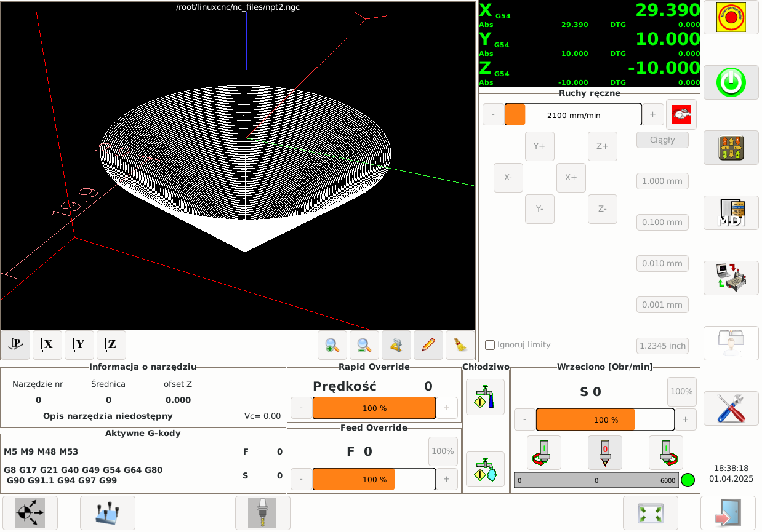Open tool settings with end mill icon
This screenshot has width=762, height=532.
(x=263, y=513)
